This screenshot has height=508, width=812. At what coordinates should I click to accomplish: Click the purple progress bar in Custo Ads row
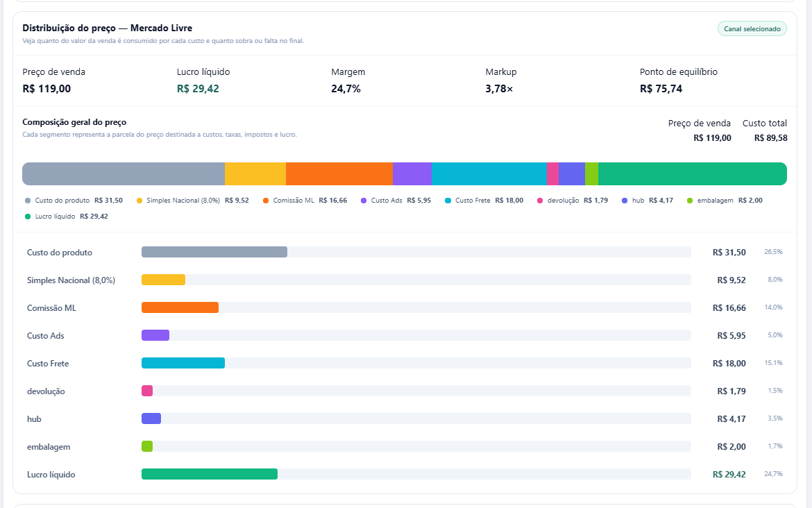pos(155,336)
